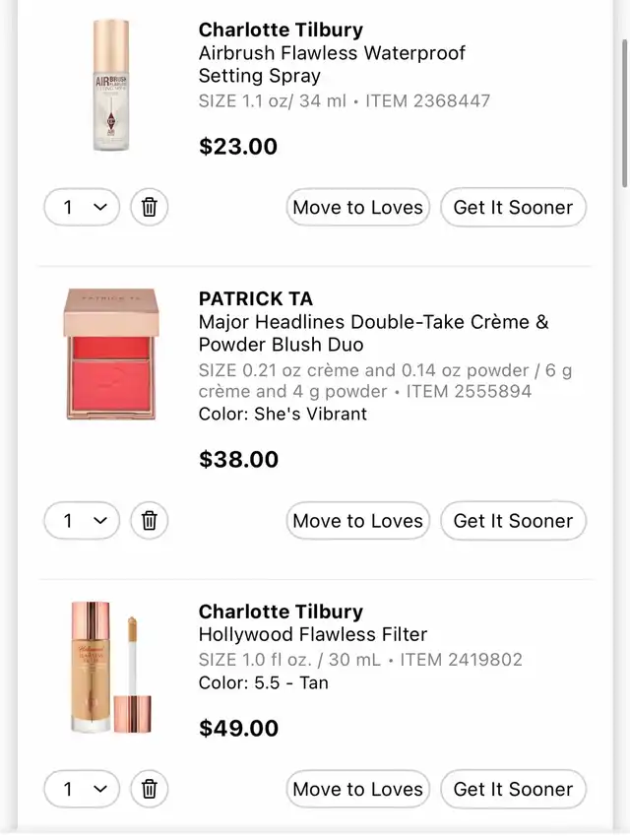Get It Sooner for Setting Spray
The image size is (630, 840).
[513, 207]
